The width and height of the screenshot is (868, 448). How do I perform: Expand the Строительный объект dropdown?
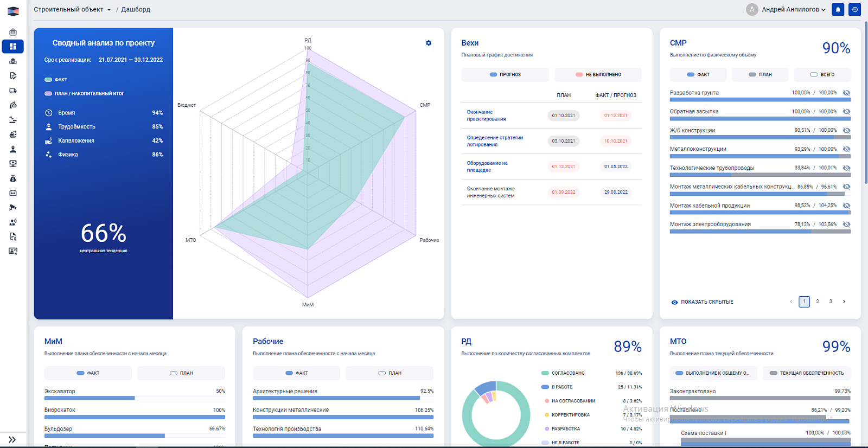pyautogui.click(x=72, y=9)
